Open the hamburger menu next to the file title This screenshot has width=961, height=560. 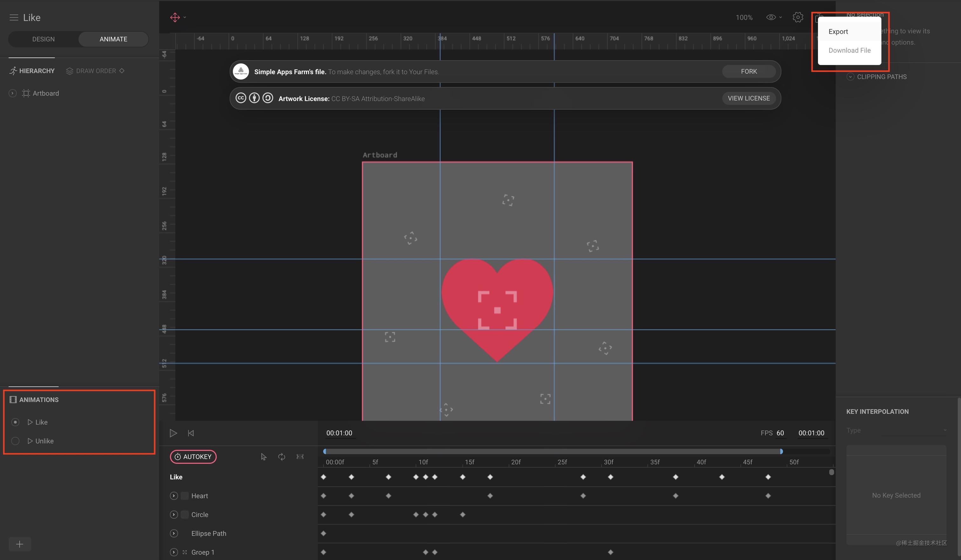click(x=14, y=17)
